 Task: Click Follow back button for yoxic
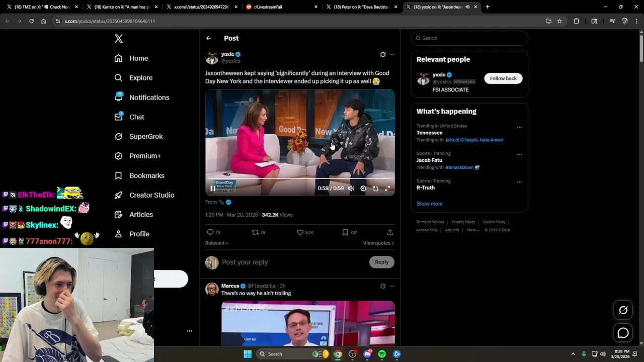(503, 78)
